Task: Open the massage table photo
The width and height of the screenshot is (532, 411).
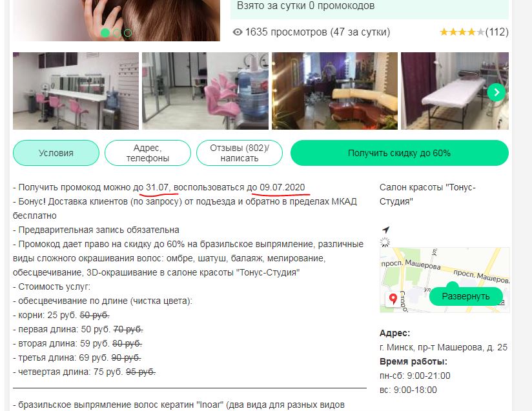Action: (455, 91)
